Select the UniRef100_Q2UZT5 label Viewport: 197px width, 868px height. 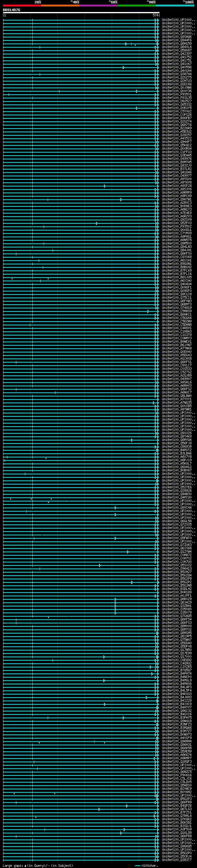click(x=177, y=78)
